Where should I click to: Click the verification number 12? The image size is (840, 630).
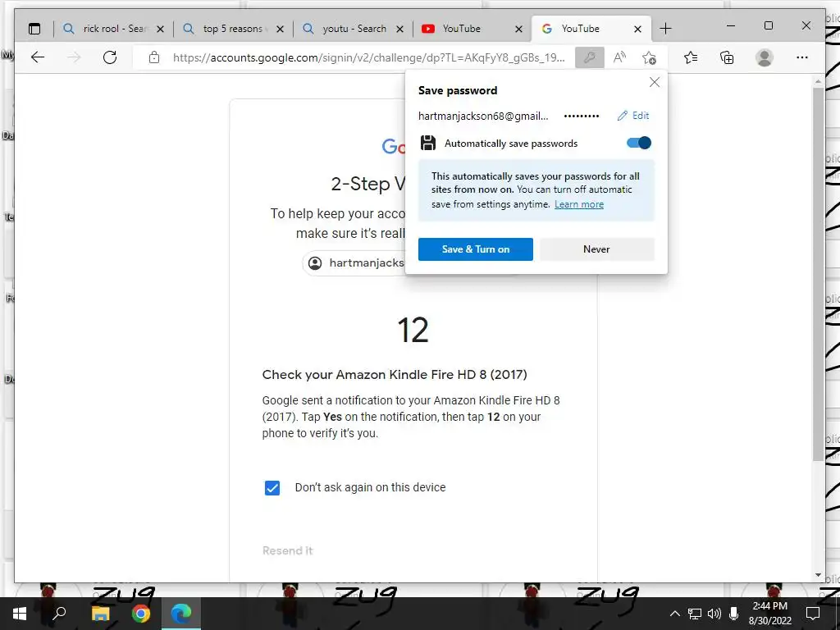pyautogui.click(x=413, y=330)
